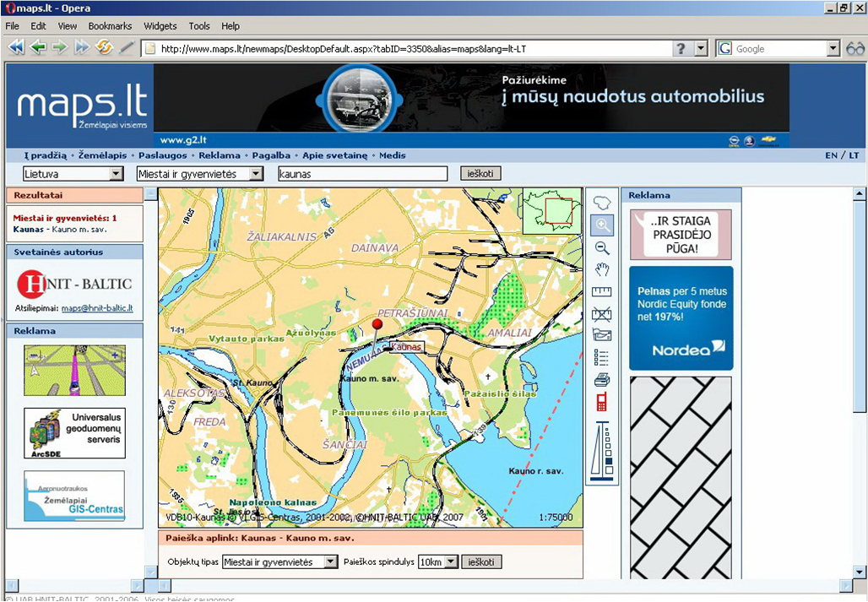The width and height of the screenshot is (868, 602).
Task: Click the print map icon
Action: (602, 380)
